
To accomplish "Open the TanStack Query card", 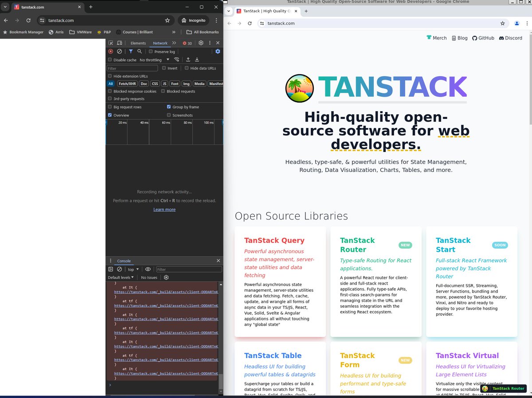I will pyautogui.click(x=280, y=281).
